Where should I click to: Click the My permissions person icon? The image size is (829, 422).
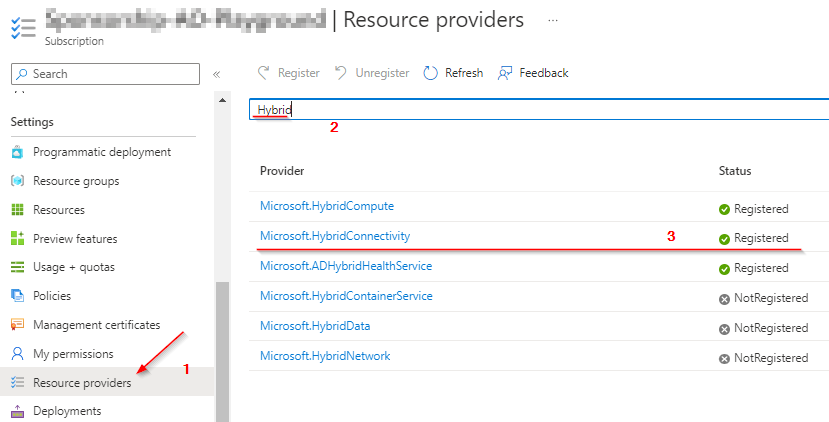click(17, 354)
